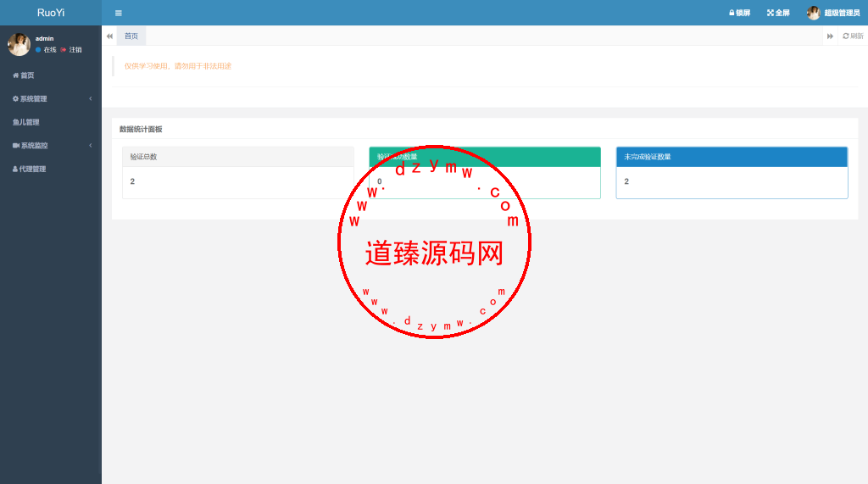Viewport: 868px width, 484px height.
Task: Expand the 系统管理 menu
Action: coord(50,98)
